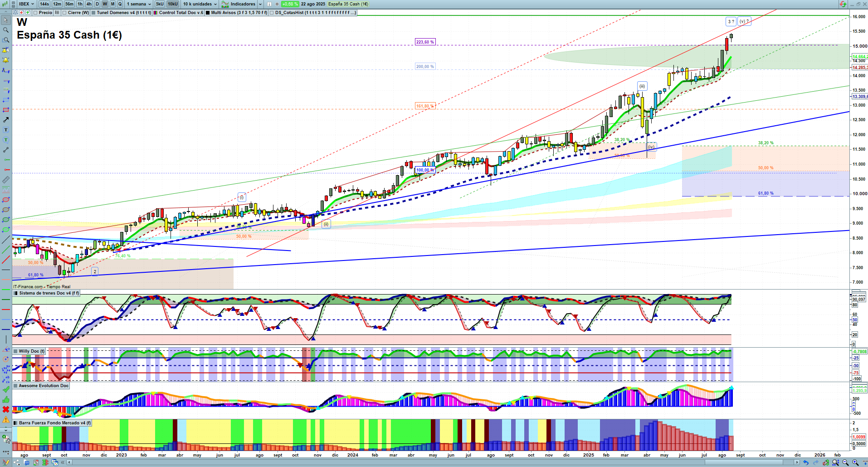Click the Control Total Doc color swatch
Screen dimensions: 868x467
156,13
